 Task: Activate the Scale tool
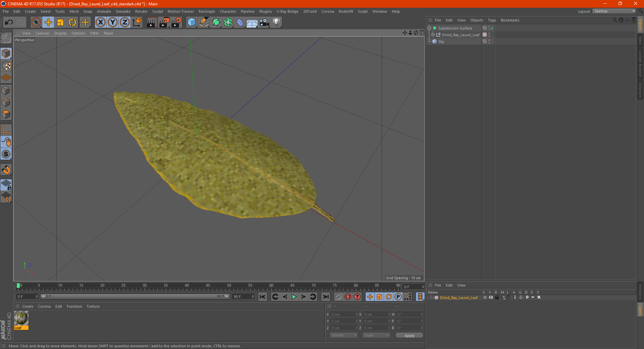click(60, 22)
